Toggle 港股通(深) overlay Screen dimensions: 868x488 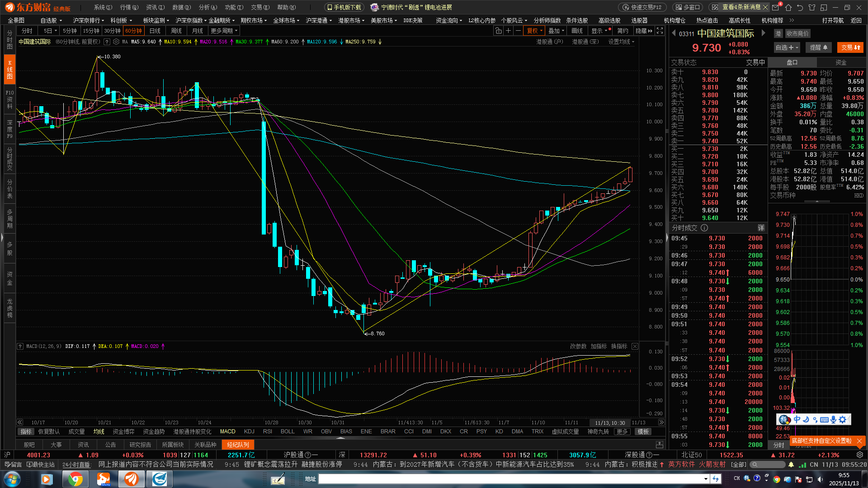[585, 42]
